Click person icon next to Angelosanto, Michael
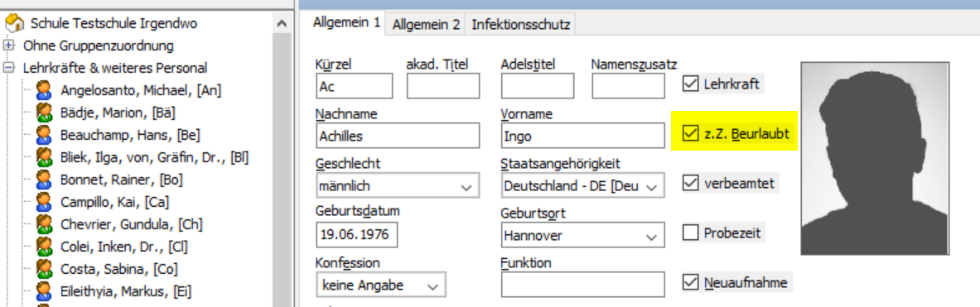980x307 pixels. [x=44, y=90]
